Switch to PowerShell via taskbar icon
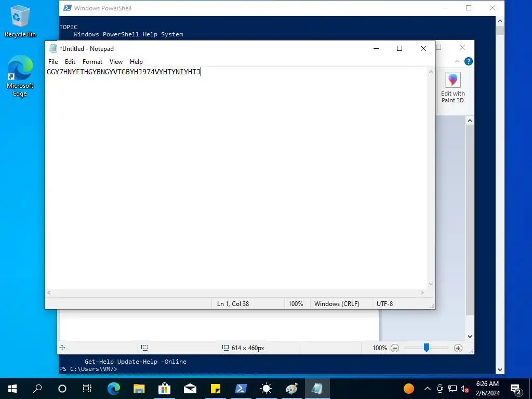 241,389
